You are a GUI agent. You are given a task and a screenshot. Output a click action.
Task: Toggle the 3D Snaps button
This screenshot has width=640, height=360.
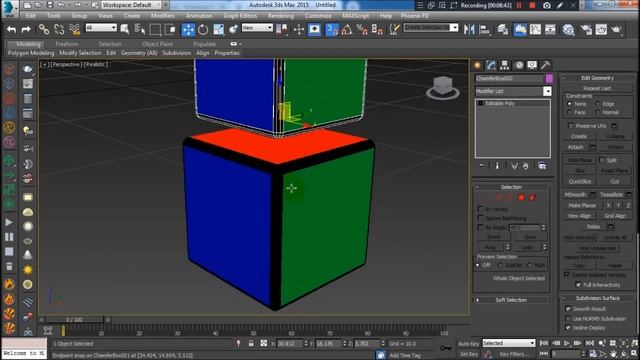pyautogui.click(x=332, y=29)
